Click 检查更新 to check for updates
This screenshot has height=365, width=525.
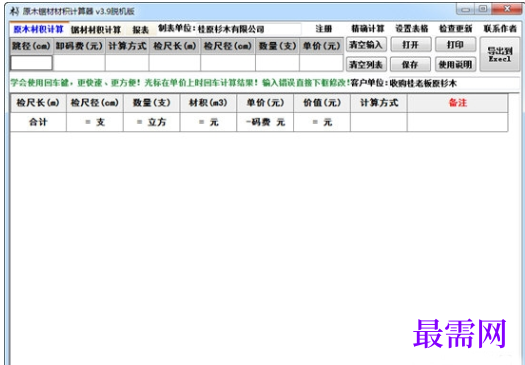pos(456,29)
